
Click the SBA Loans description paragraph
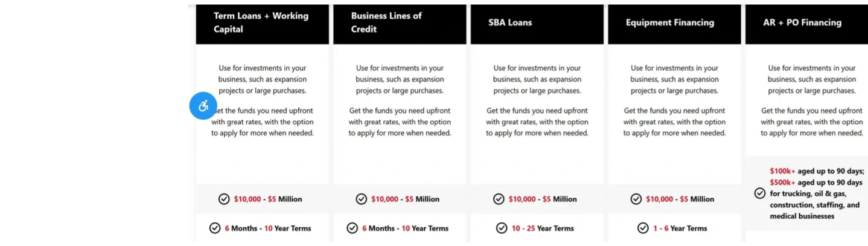tap(537, 100)
